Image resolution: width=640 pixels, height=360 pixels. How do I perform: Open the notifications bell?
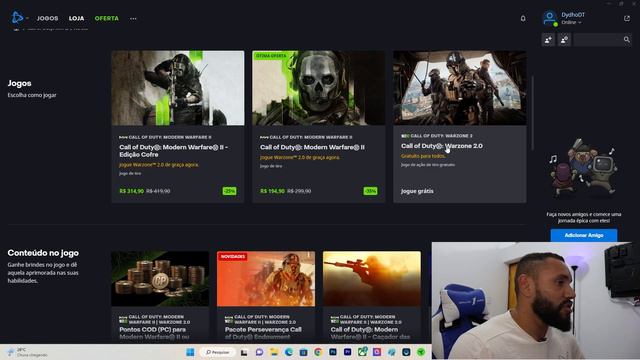click(x=523, y=18)
